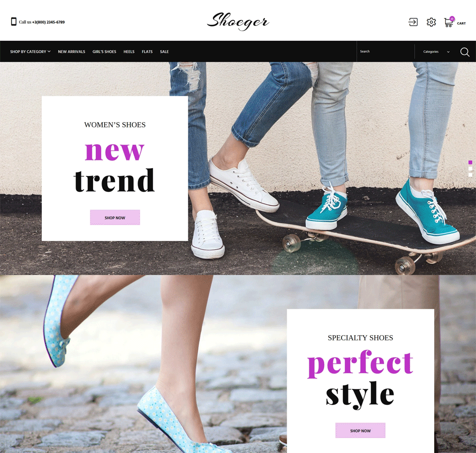Open the Heels menu item
Viewport: 476px width, 453px height.
[x=129, y=52]
